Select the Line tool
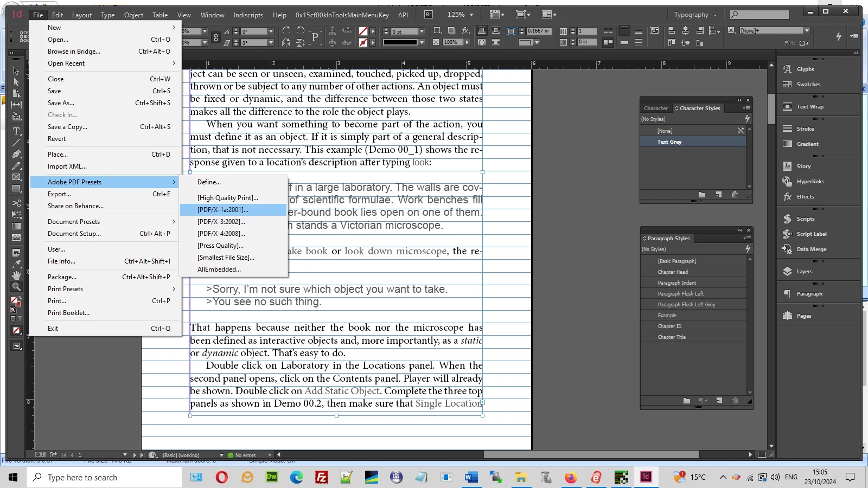 (x=16, y=143)
